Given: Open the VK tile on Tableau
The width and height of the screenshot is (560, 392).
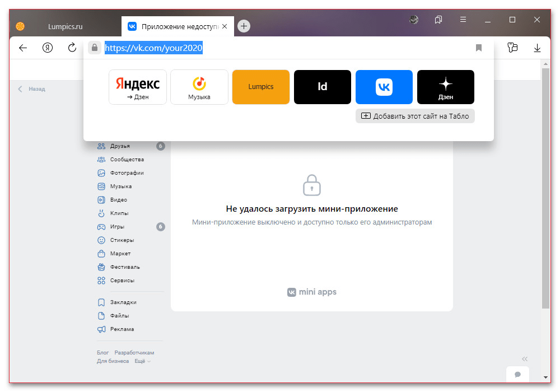Looking at the screenshot, I should 384,87.
